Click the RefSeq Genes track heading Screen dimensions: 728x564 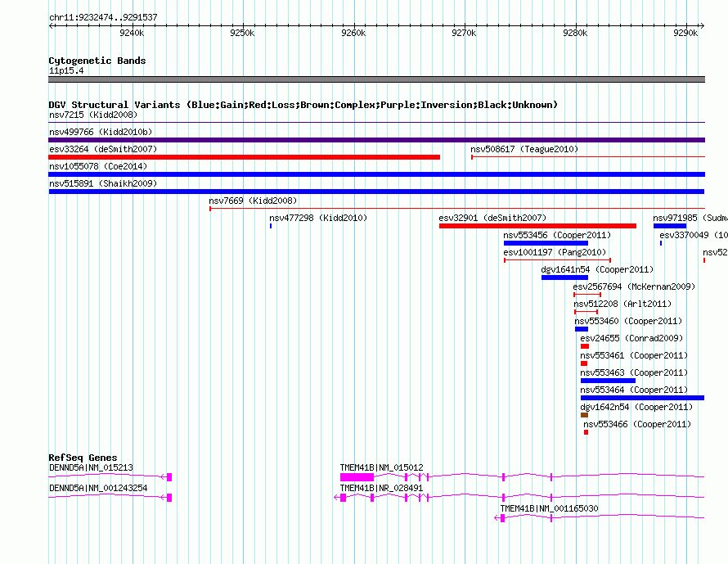[x=83, y=458]
